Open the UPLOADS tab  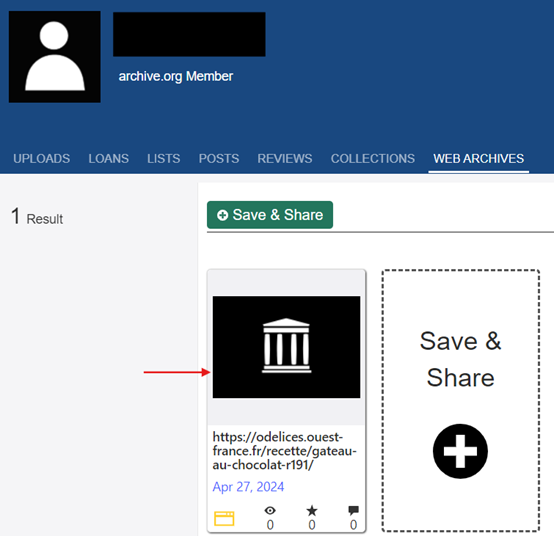(x=42, y=159)
